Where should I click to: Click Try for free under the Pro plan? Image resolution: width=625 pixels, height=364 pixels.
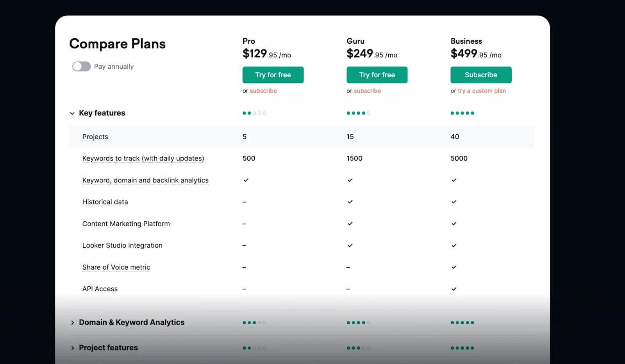click(273, 75)
